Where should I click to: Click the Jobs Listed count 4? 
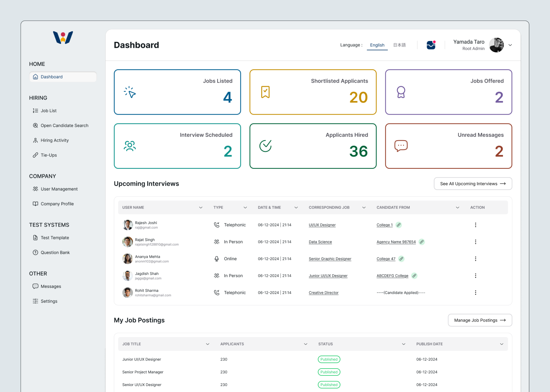[227, 97]
